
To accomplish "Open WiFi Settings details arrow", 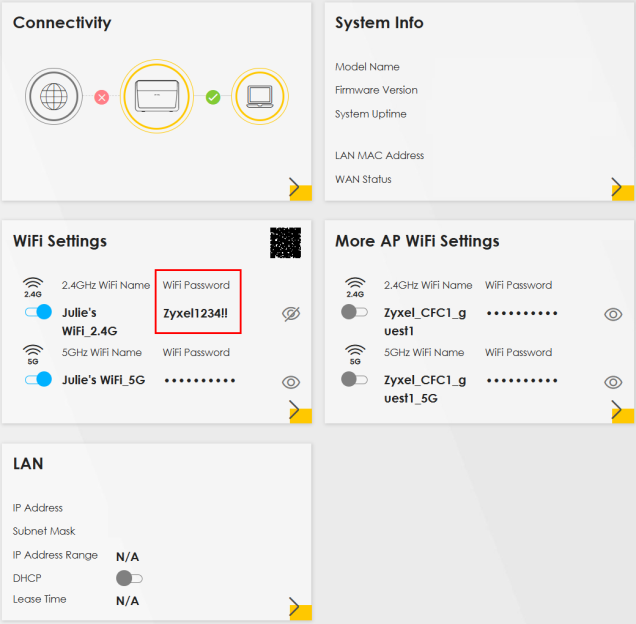I will tap(295, 409).
